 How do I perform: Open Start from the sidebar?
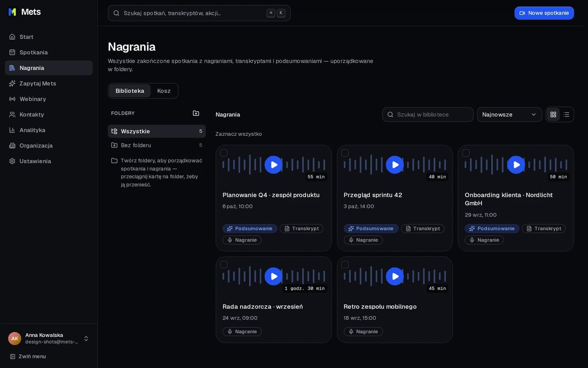pos(49,37)
